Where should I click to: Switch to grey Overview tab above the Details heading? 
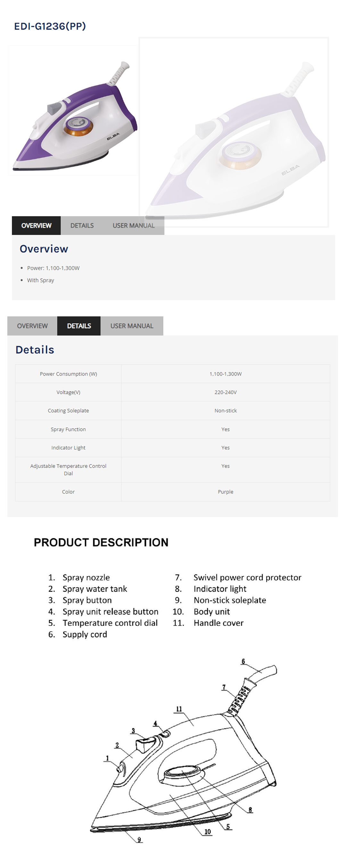point(32,326)
